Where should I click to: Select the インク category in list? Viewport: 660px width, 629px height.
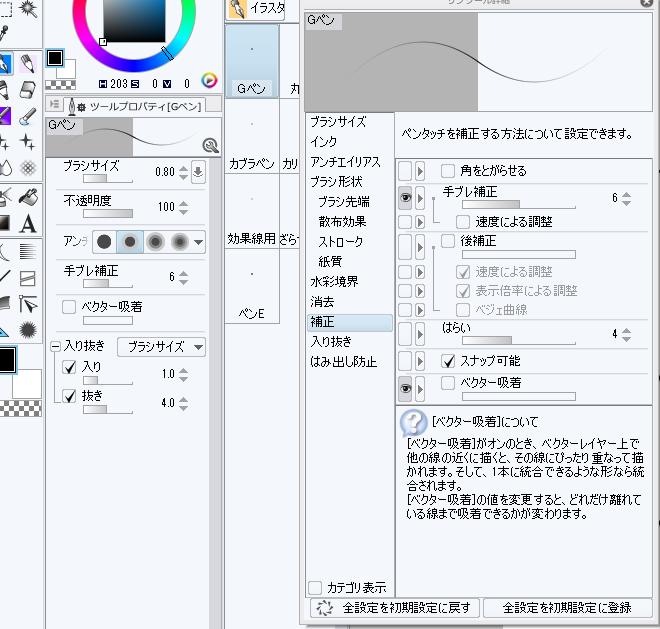[x=324, y=142]
